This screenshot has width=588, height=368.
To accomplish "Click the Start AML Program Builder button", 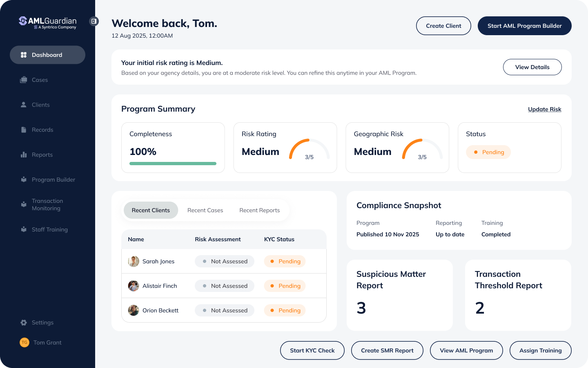I will pos(524,26).
